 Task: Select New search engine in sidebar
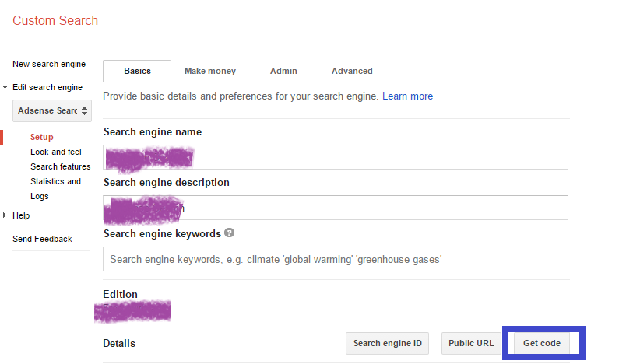click(49, 64)
